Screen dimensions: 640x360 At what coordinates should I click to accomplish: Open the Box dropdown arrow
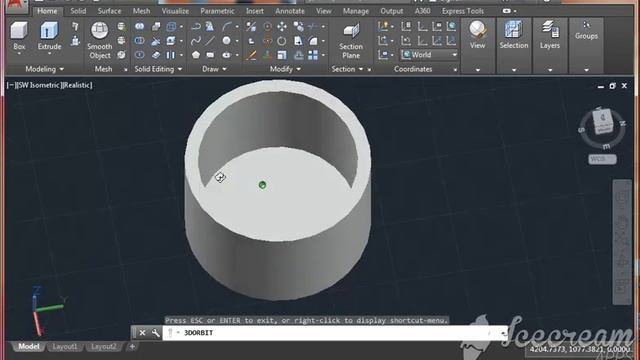19,54
